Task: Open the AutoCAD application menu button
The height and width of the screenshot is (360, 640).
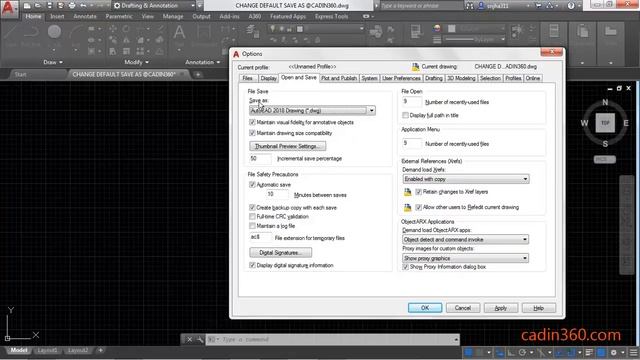Action: (x=9, y=8)
